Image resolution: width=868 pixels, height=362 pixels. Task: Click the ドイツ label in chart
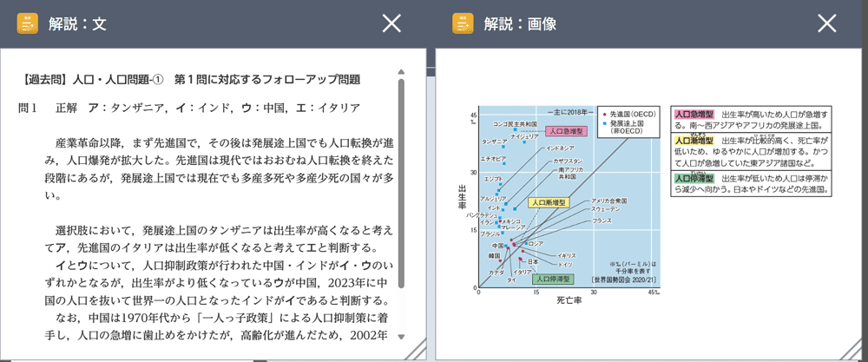[x=565, y=265]
